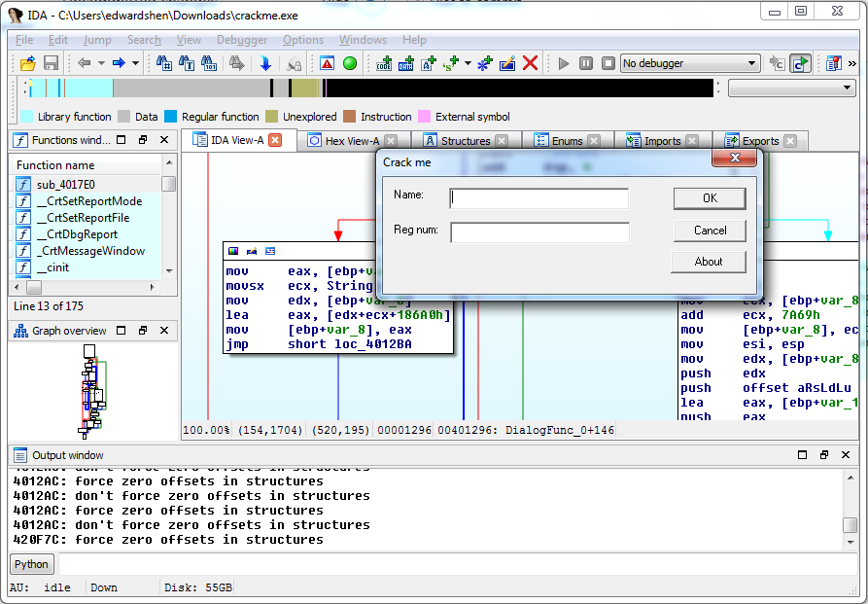Click the Regular function blue legend swatch
Image resolution: width=868 pixels, height=604 pixels.
pyautogui.click(x=170, y=117)
